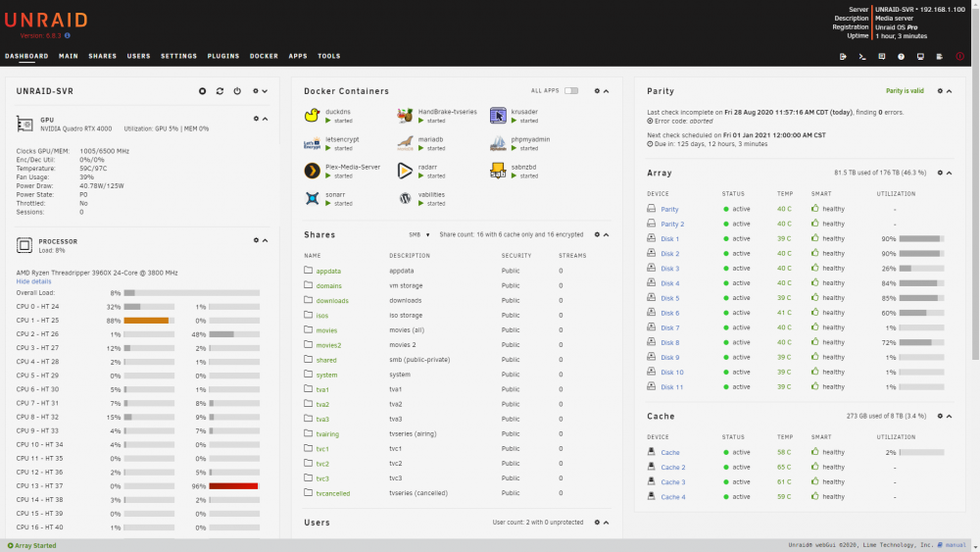980x552 pixels.
Task: Click the Disk 1 utilization bar
Action: tap(921, 239)
